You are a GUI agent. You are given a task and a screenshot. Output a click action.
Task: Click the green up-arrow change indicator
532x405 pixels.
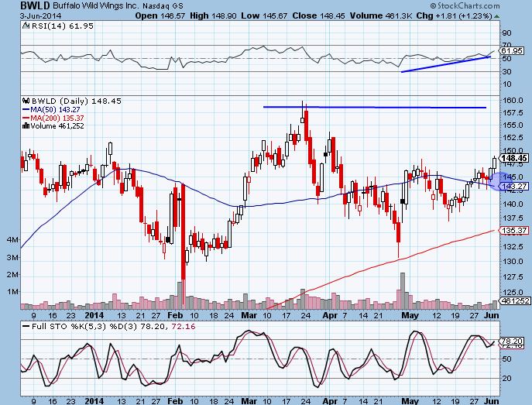496,16
